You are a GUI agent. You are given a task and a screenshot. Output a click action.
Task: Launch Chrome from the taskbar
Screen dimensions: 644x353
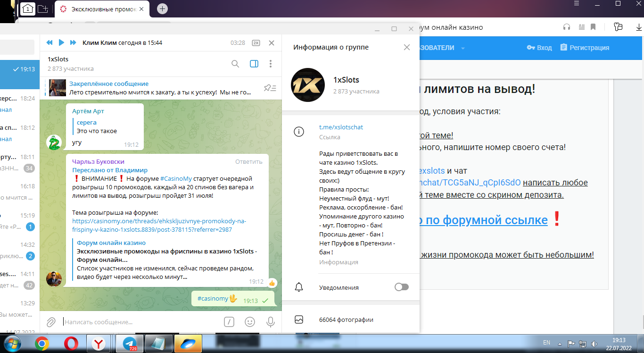pyautogui.click(x=42, y=344)
